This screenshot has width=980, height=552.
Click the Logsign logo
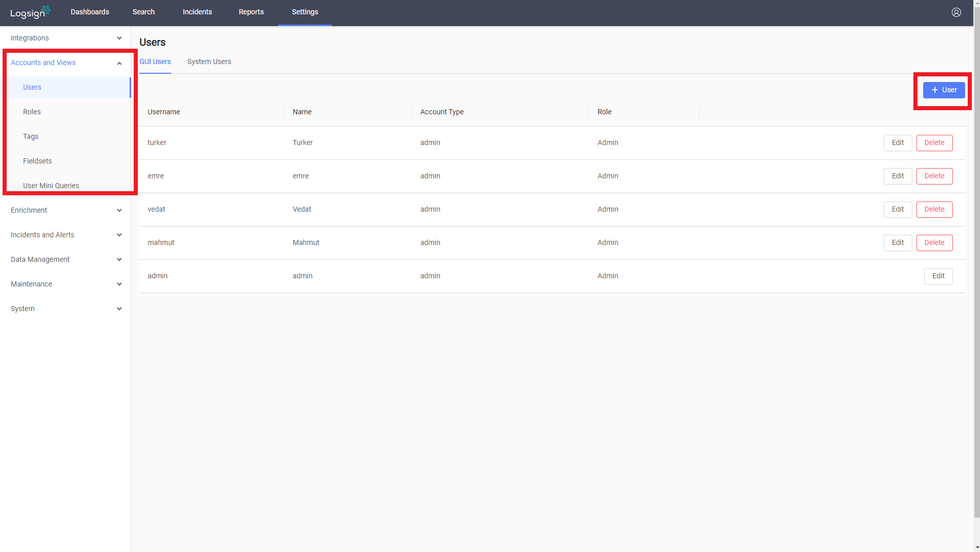click(x=30, y=12)
